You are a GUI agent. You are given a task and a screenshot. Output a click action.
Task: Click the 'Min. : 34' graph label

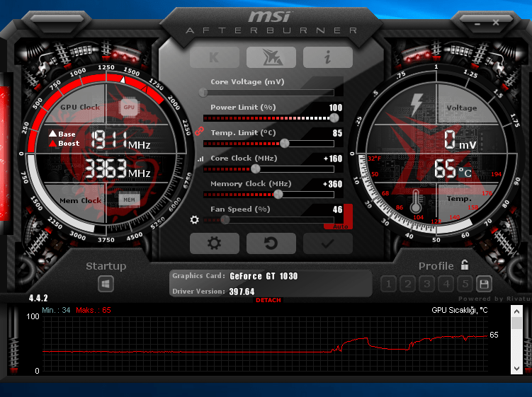[x=56, y=310]
